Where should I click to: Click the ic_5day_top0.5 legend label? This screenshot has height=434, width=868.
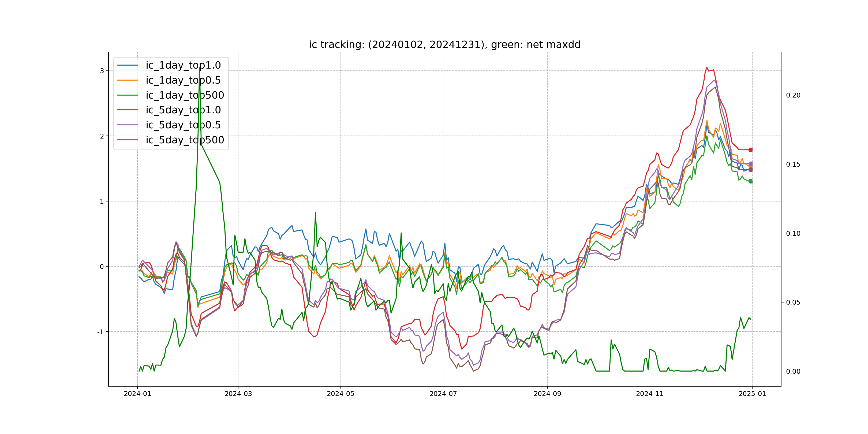coord(183,125)
